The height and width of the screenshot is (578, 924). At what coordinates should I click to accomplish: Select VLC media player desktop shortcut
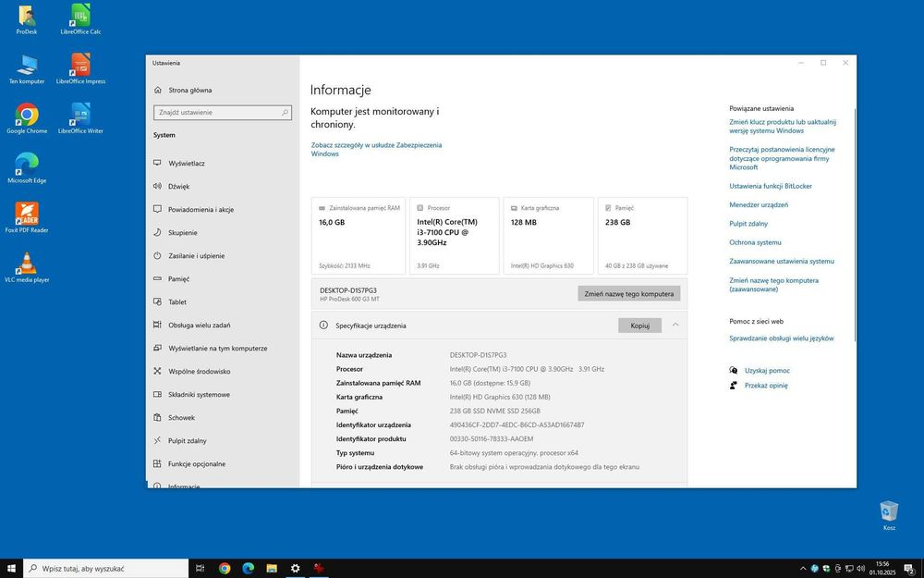tap(27, 267)
